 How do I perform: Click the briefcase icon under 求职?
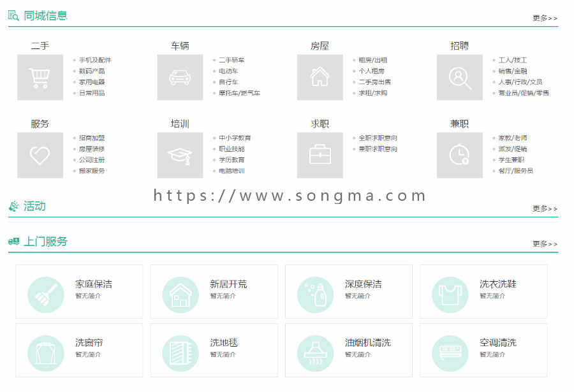point(320,155)
